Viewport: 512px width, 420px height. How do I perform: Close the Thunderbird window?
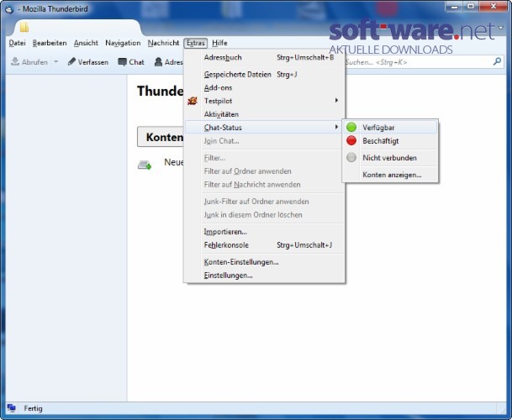point(494,7)
